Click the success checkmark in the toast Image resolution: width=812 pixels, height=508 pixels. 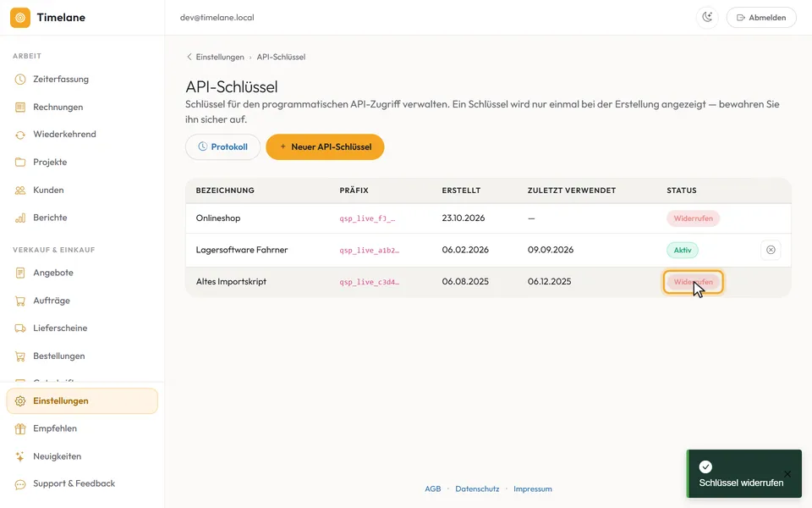tap(705, 467)
